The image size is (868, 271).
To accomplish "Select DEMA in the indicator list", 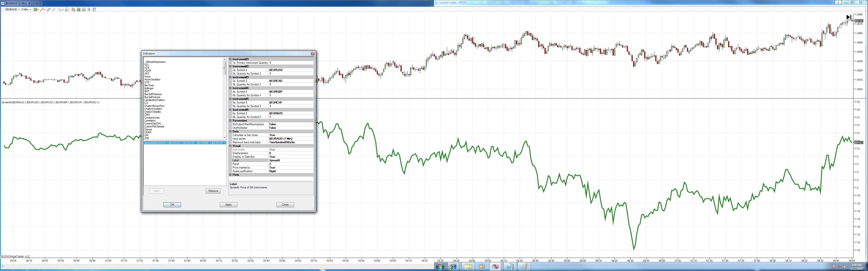I will [148, 132].
